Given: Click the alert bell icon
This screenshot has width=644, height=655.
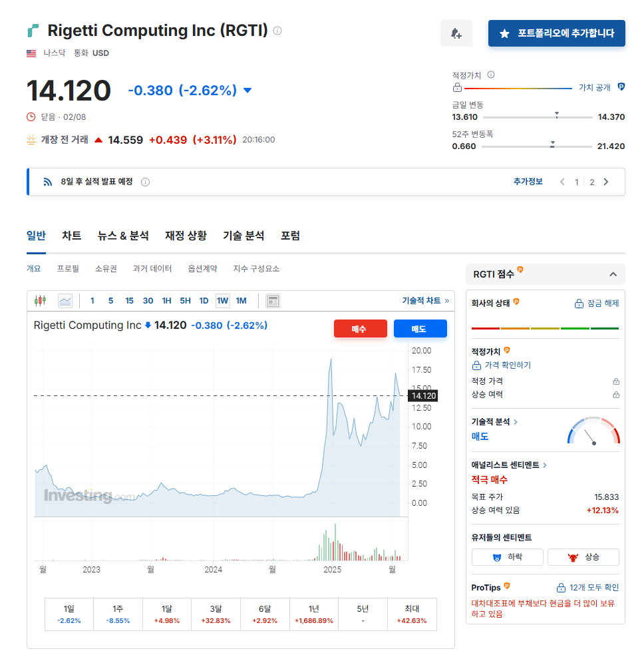Looking at the screenshot, I should point(456,33).
